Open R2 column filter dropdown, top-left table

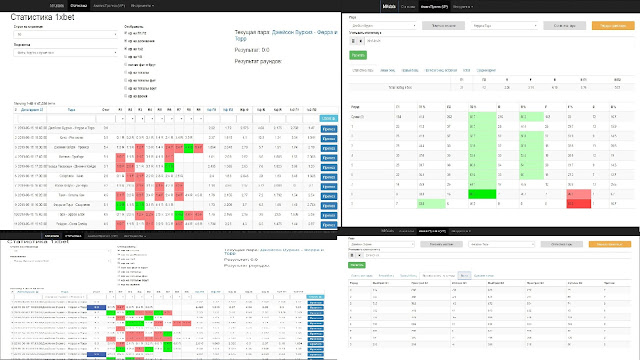point(130,119)
